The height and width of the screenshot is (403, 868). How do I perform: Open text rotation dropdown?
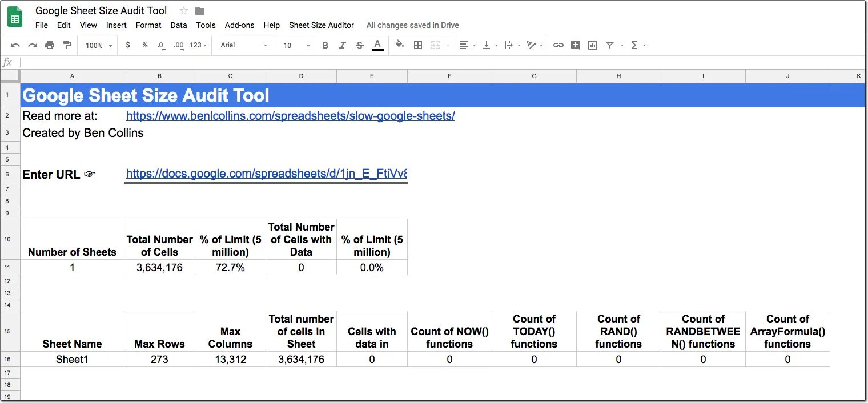[x=535, y=45]
